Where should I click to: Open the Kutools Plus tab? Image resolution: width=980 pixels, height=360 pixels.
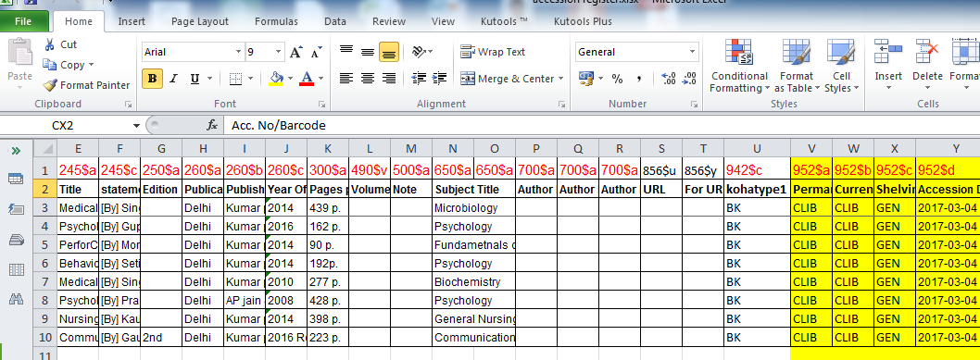[583, 21]
